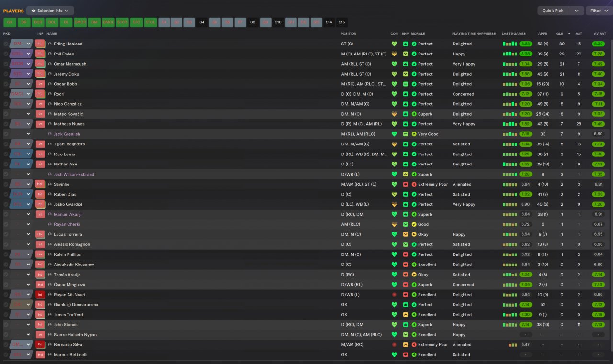
Task: Click Phil Foden's 7.28 average rating
Action: (x=598, y=54)
